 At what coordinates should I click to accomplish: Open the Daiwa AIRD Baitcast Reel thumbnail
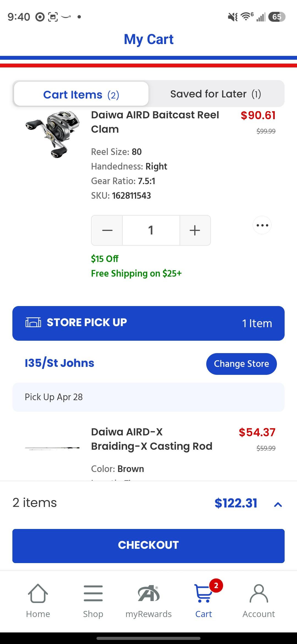(52, 134)
